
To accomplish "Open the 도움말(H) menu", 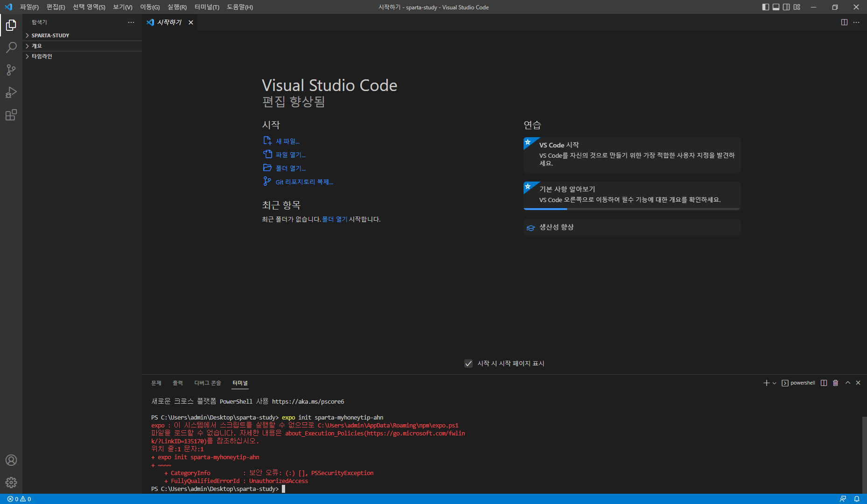I will tap(240, 7).
